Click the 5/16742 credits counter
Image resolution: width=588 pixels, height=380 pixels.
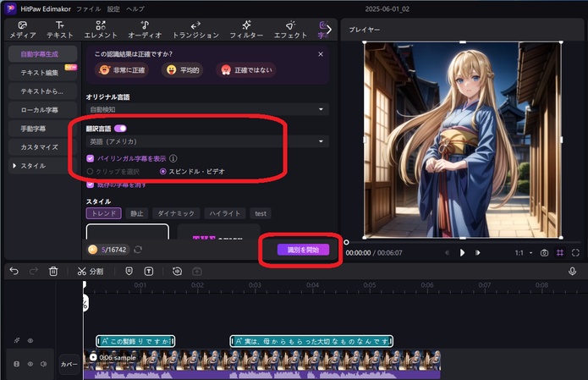pos(108,250)
